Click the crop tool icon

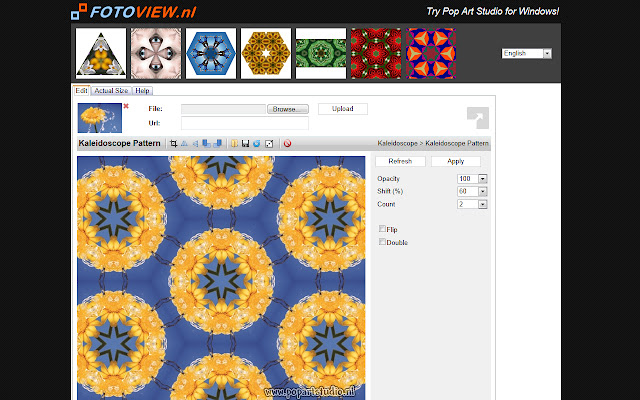click(x=174, y=144)
